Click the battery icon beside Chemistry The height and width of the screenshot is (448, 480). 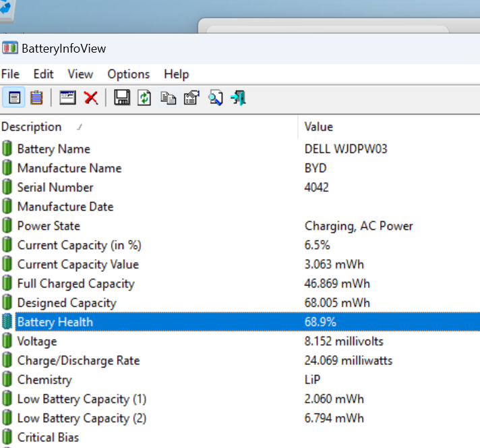[7, 380]
